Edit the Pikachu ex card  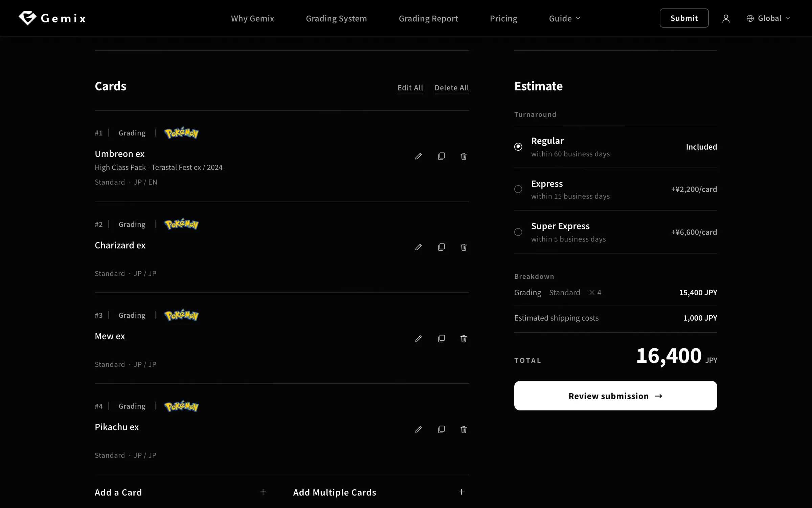click(419, 429)
